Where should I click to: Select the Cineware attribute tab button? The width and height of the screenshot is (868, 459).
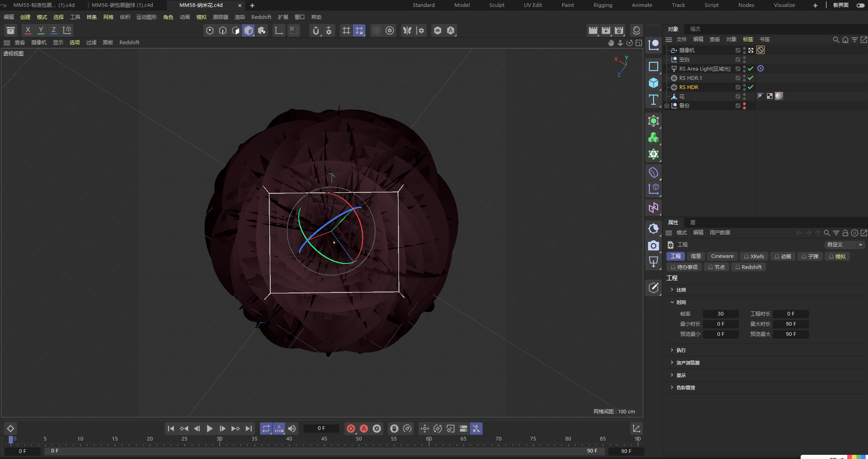pyautogui.click(x=722, y=256)
